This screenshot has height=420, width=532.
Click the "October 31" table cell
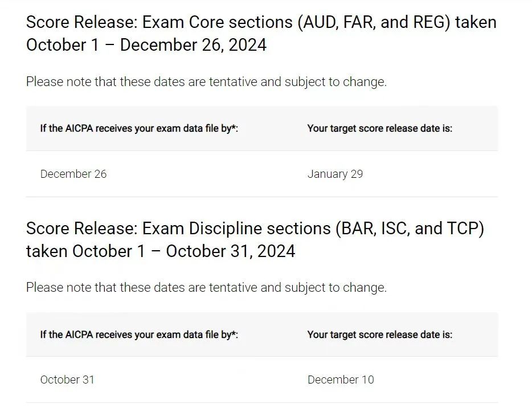coord(67,380)
